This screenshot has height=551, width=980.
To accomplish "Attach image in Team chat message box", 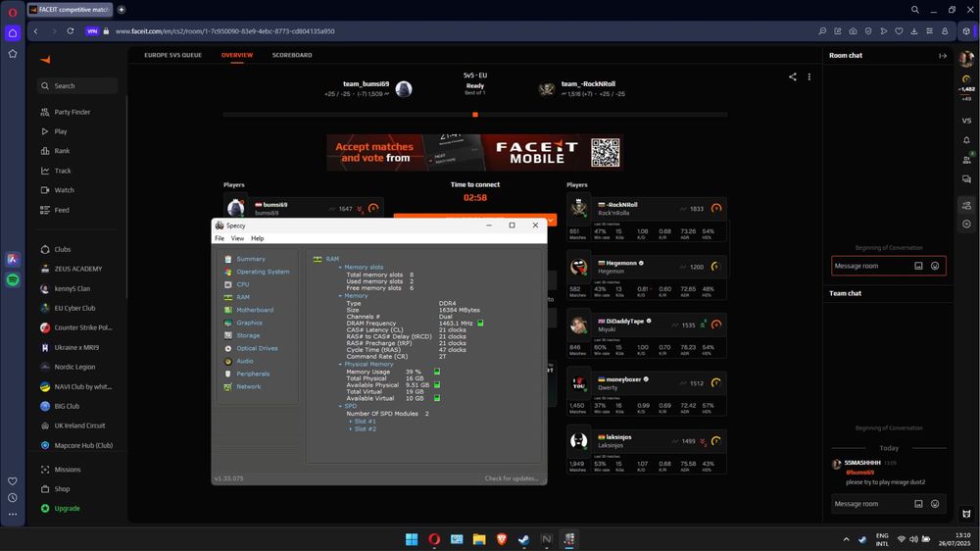I will pos(918,504).
